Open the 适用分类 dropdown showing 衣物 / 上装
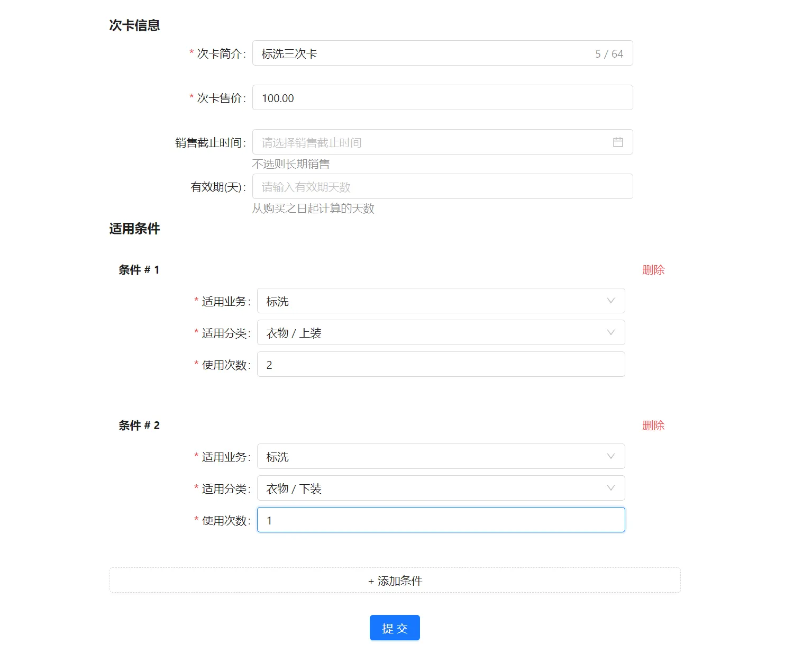This screenshot has height=652, width=812. (x=441, y=332)
